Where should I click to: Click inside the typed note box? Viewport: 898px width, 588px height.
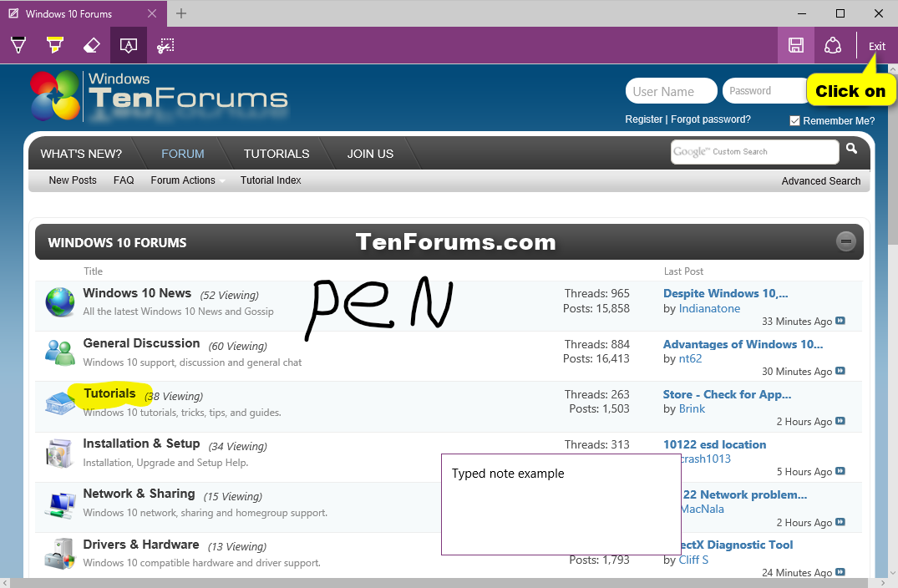point(561,504)
